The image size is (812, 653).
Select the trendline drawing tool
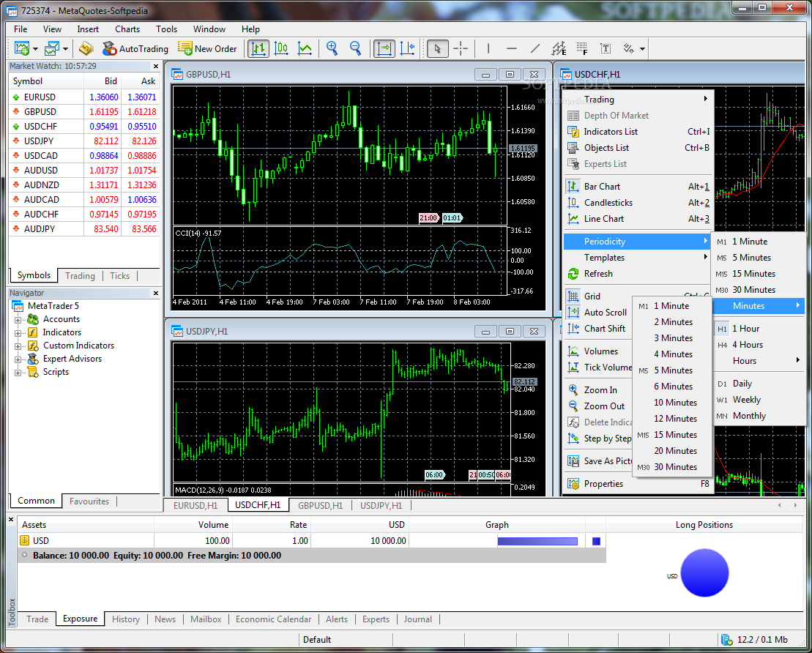click(x=535, y=48)
